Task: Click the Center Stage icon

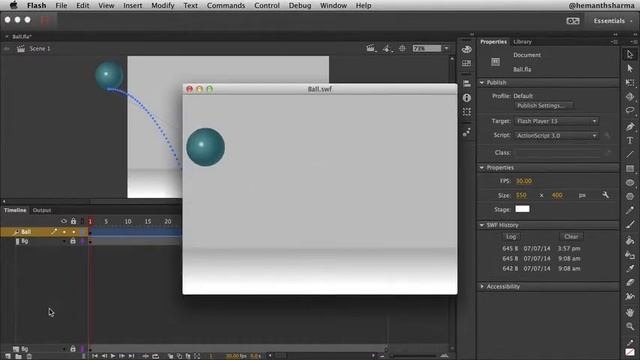Action: pos(402,49)
